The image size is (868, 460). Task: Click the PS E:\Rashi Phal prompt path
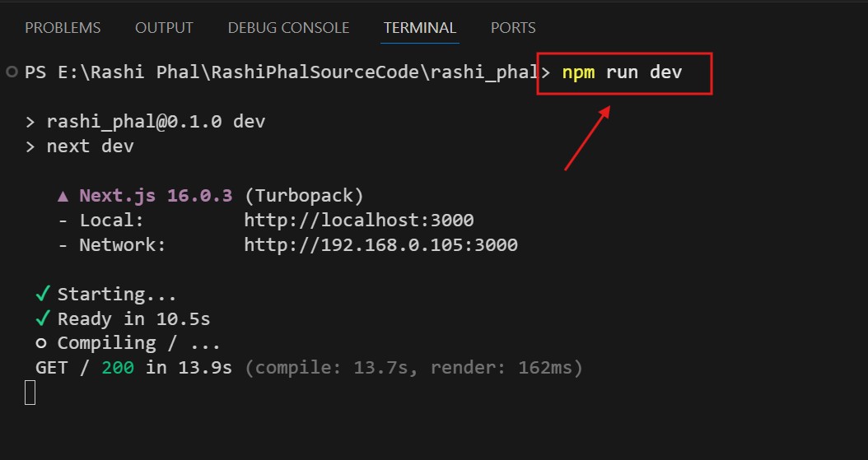(280, 72)
